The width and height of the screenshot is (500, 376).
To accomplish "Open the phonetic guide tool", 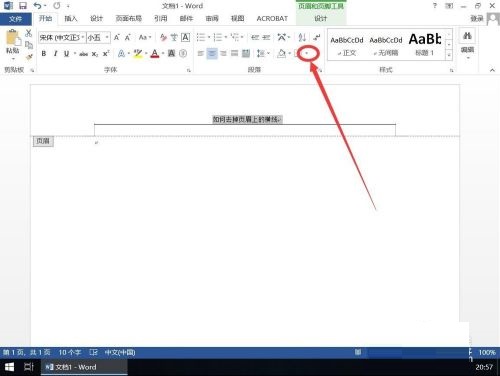I will coord(174,37).
